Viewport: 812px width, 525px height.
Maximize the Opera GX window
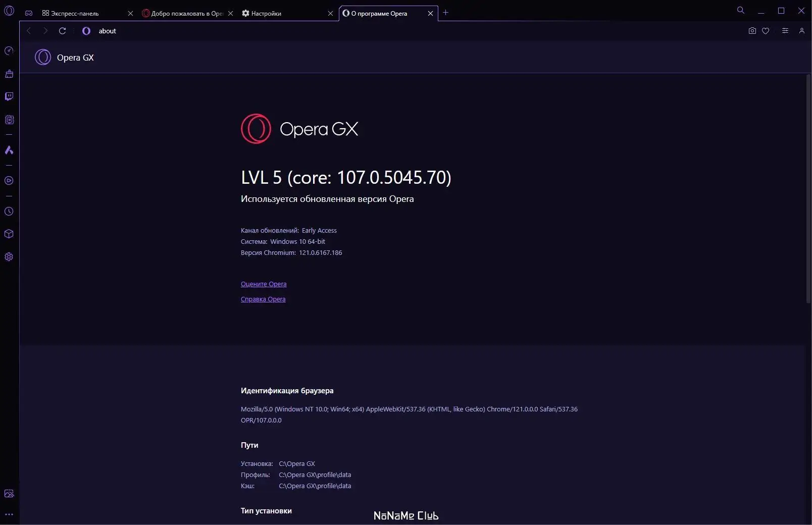pyautogui.click(x=781, y=11)
